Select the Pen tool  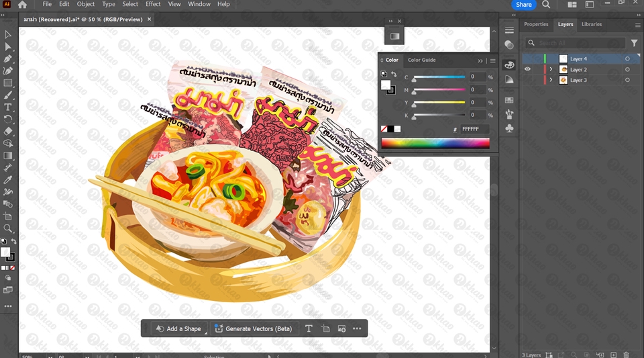click(x=7, y=59)
